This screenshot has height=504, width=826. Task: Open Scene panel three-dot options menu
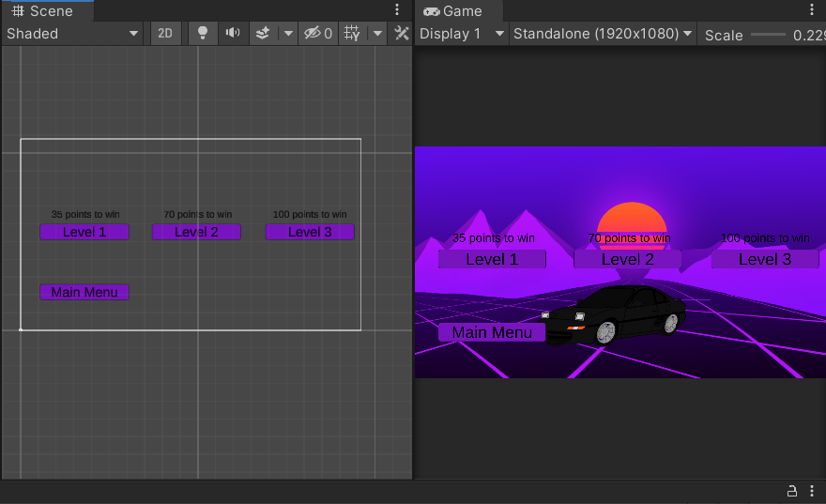click(397, 10)
